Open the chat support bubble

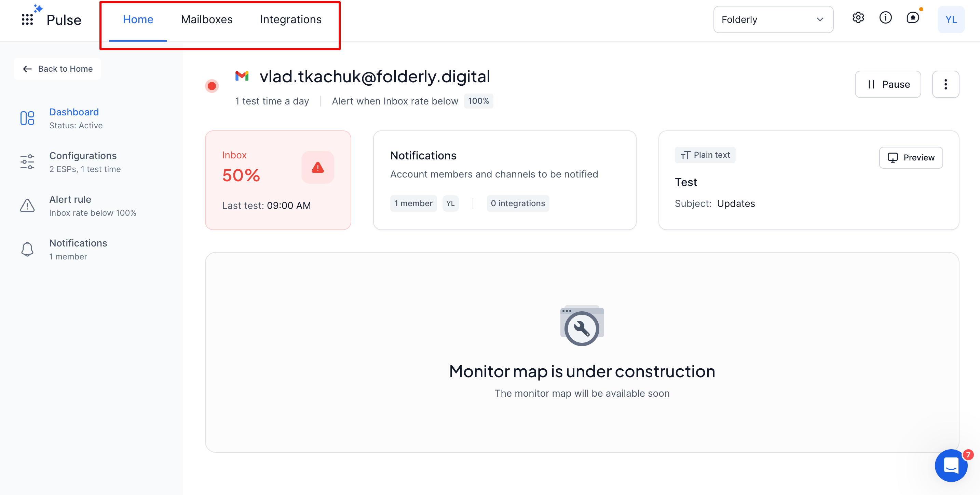coord(951,465)
